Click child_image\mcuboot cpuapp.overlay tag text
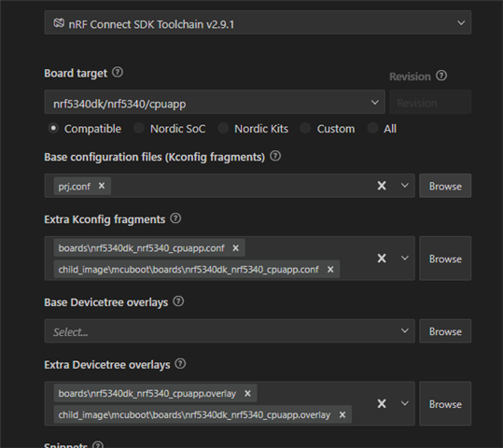Screen dimensions: 503x448 tap(194, 414)
